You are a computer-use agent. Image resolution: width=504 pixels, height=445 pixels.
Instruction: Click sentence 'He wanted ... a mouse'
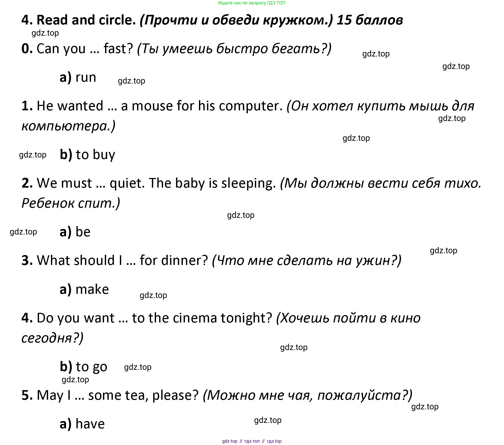pyautogui.click(x=105, y=106)
